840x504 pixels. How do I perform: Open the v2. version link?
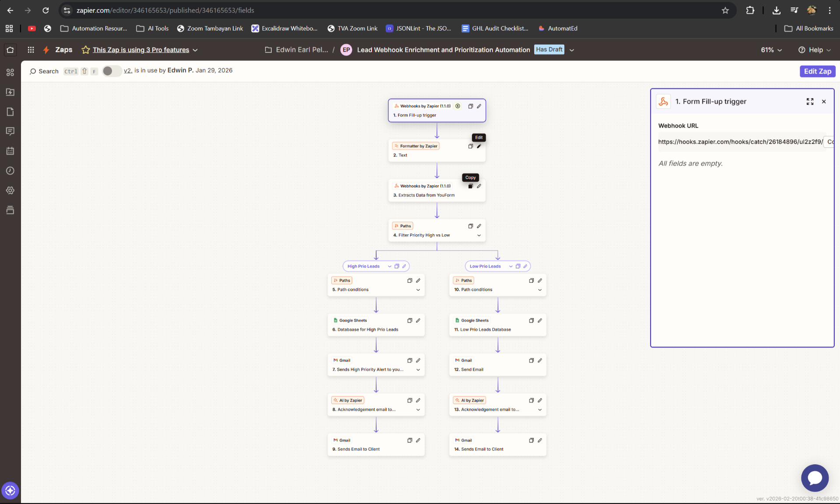pos(128,70)
